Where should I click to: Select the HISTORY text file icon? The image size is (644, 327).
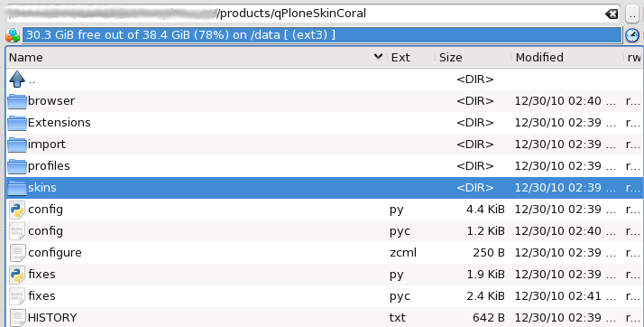pos(17,318)
